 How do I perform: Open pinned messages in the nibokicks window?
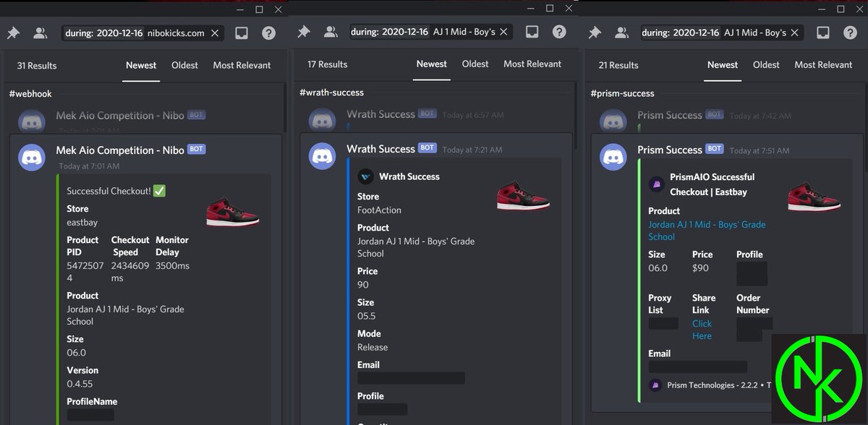(x=14, y=33)
